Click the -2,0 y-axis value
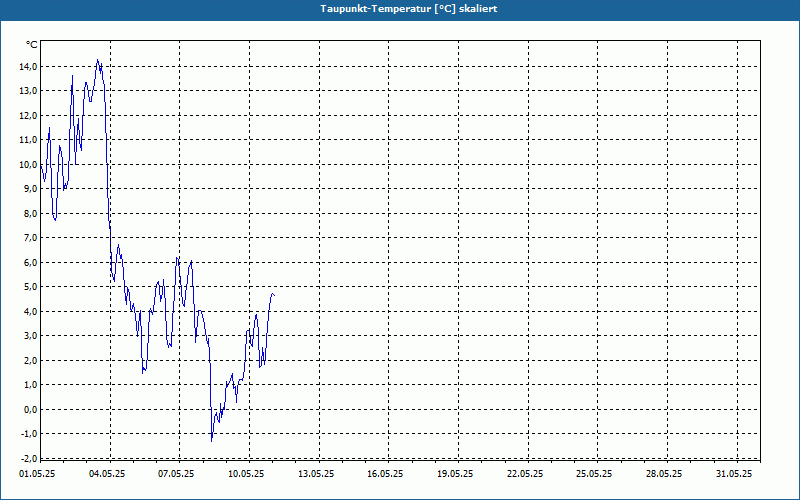This screenshot has width=800, height=500. point(29,458)
